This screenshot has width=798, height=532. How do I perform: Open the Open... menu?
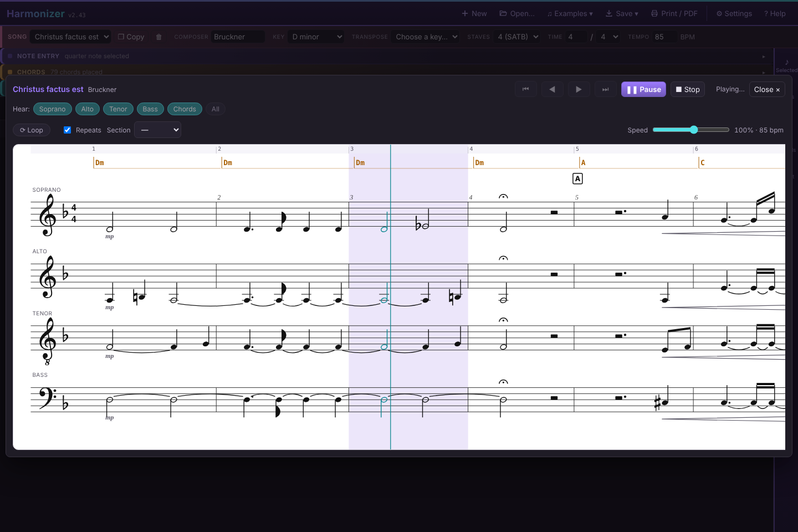pos(517,14)
